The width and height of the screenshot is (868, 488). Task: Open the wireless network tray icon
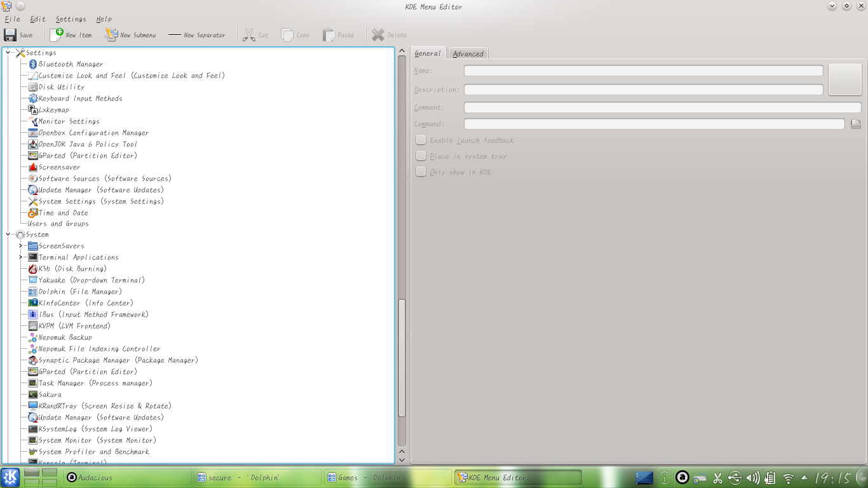pos(789,478)
